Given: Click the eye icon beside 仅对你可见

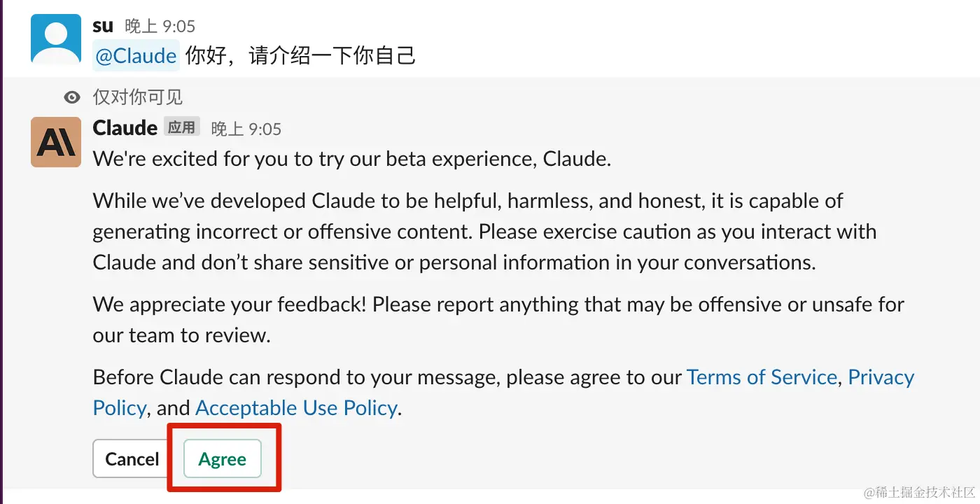Looking at the screenshot, I should [x=71, y=97].
